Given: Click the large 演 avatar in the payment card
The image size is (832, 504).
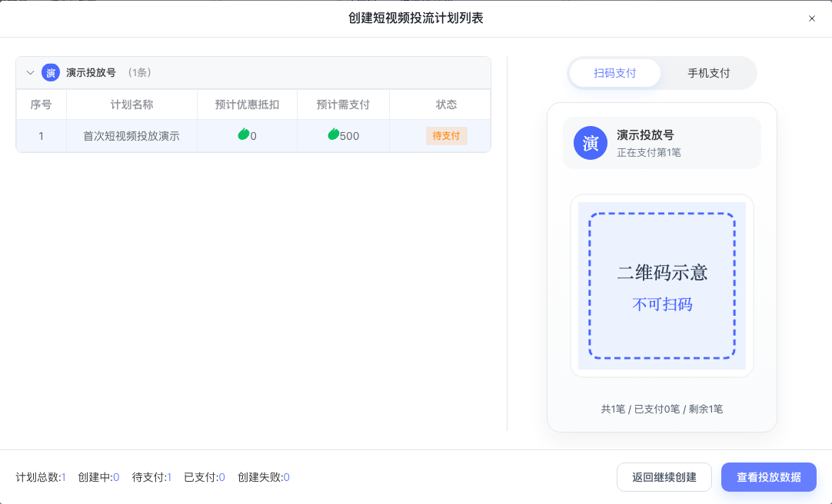Looking at the screenshot, I should (590, 143).
